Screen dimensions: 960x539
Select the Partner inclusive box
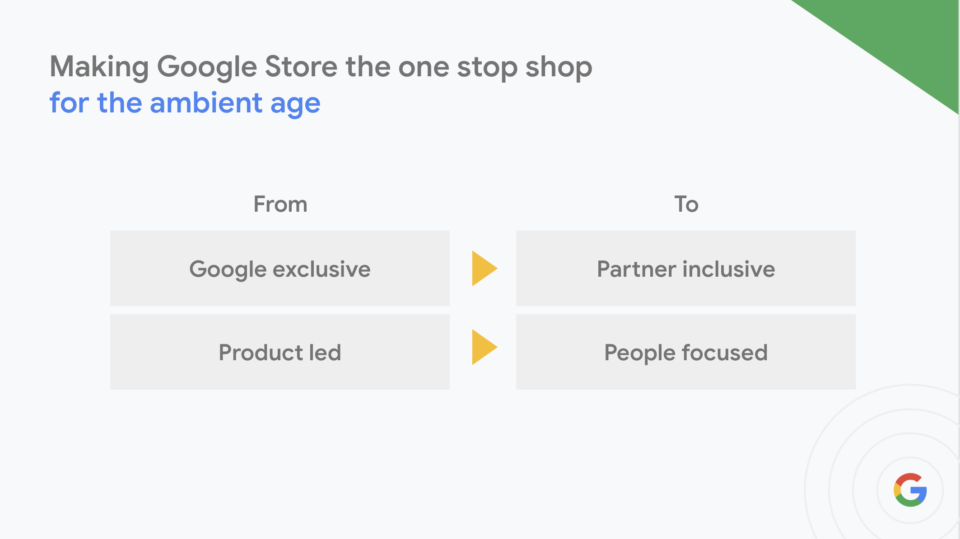(686, 268)
